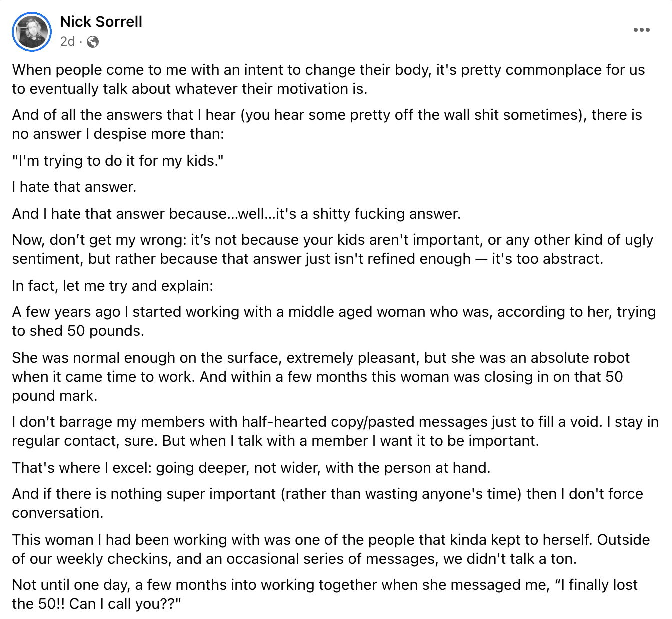Screen dimensions: 672x619
Task: Click the paragraph mentioning weekly checkins
Action: point(331,549)
